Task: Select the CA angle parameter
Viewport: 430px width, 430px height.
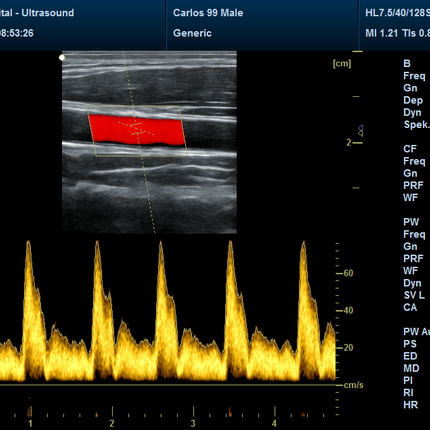Action: pos(410,307)
